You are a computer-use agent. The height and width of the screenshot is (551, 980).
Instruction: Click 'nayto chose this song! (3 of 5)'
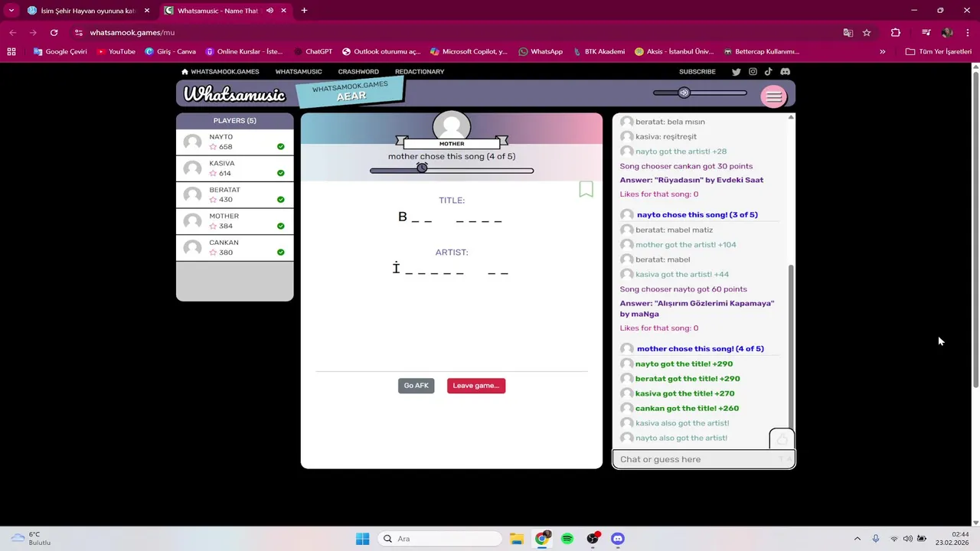[697, 215]
